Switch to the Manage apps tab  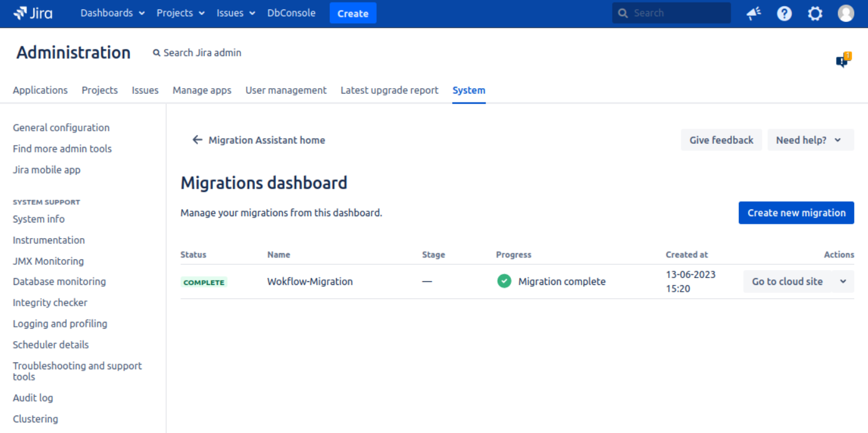point(202,90)
